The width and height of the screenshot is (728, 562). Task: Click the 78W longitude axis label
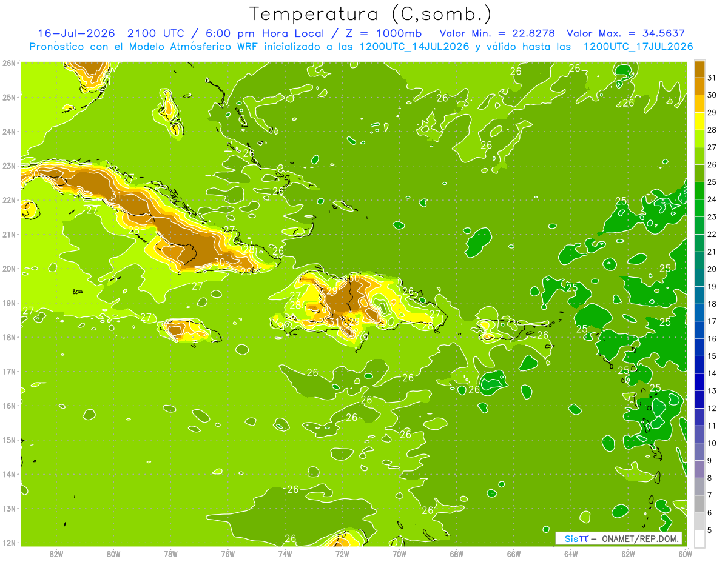coord(170,554)
